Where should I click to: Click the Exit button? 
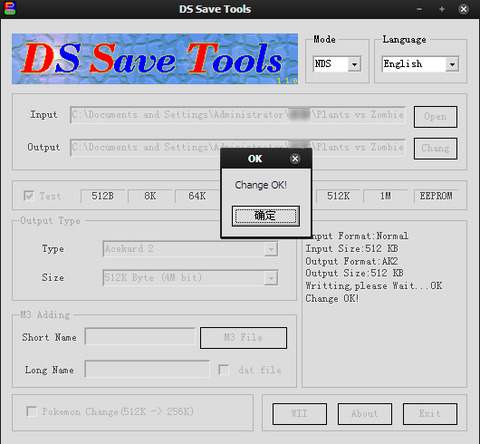coord(430,414)
